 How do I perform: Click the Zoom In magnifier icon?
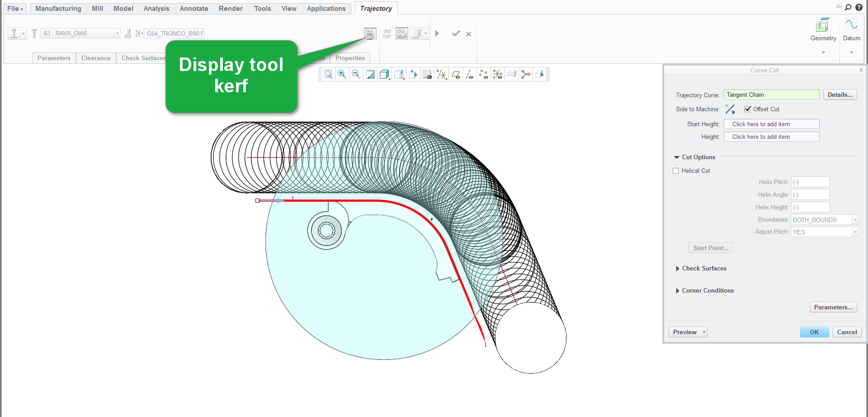pyautogui.click(x=342, y=74)
